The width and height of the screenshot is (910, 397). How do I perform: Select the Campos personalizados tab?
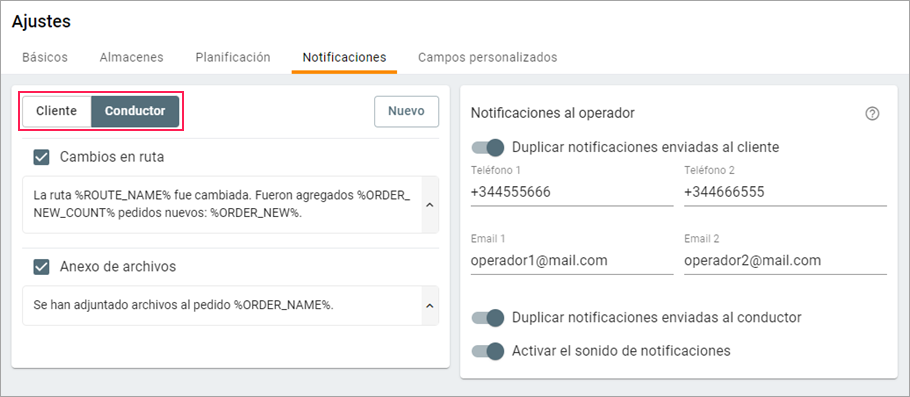[488, 57]
